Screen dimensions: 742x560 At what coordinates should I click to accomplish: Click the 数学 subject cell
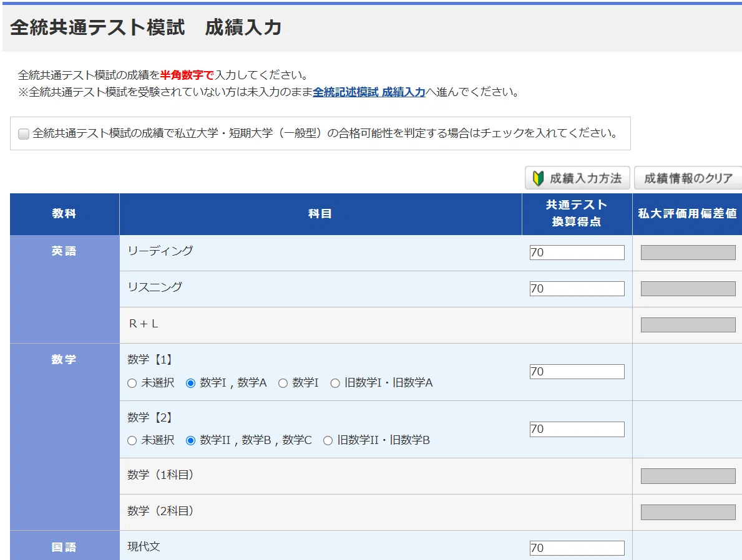(x=64, y=437)
